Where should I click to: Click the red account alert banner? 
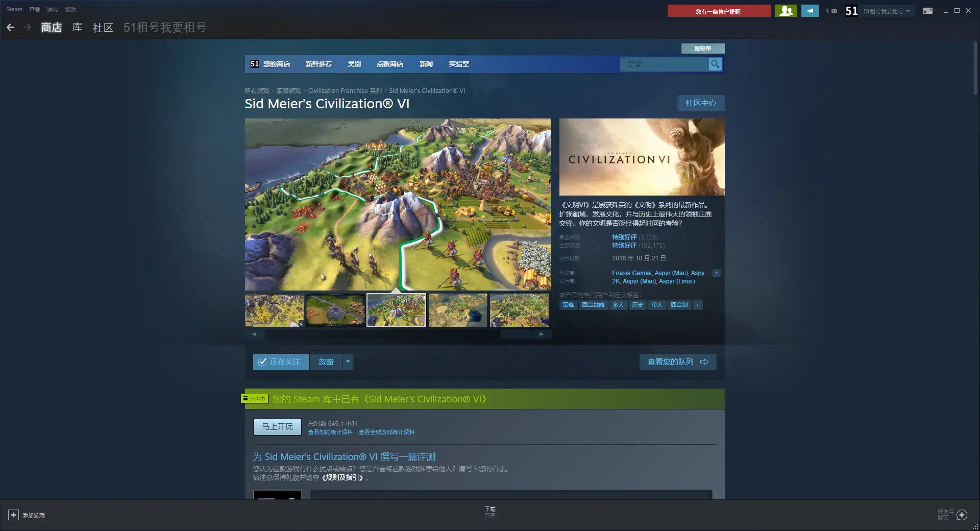tap(719, 11)
